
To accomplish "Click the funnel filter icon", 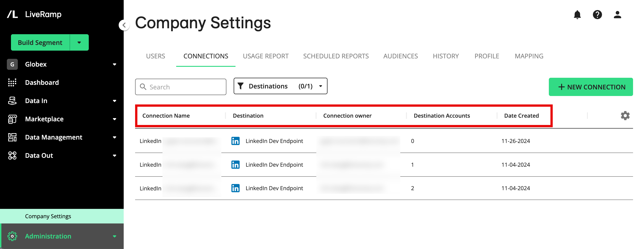I will [x=241, y=86].
